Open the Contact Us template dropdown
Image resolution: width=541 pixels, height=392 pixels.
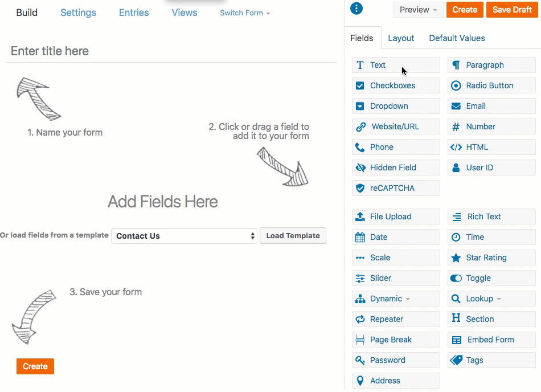(x=183, y=235)
